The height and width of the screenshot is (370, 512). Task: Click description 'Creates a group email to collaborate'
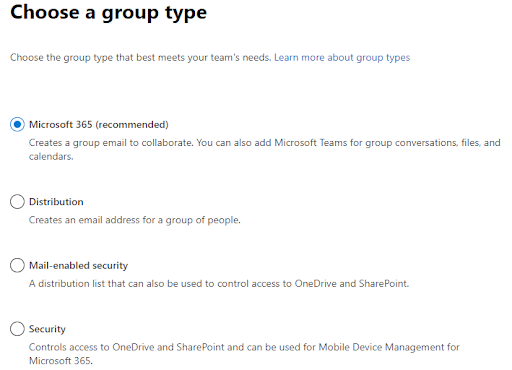point(265,149)
